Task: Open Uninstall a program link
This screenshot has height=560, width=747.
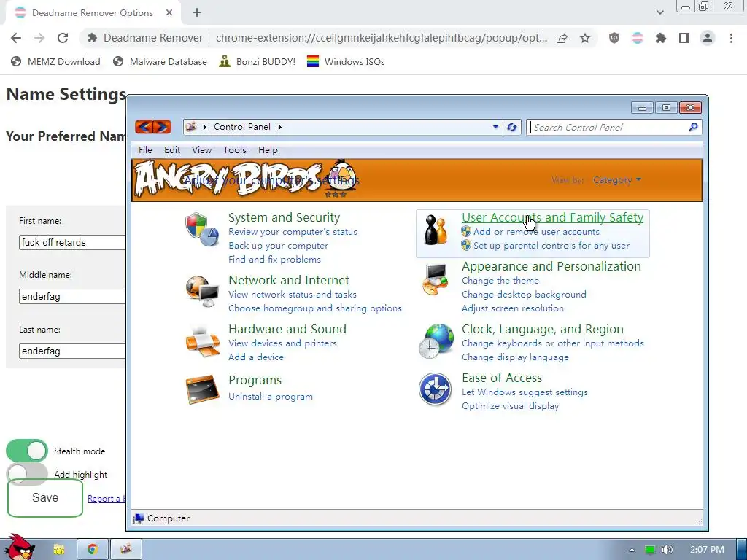Action: pos(271,396)
